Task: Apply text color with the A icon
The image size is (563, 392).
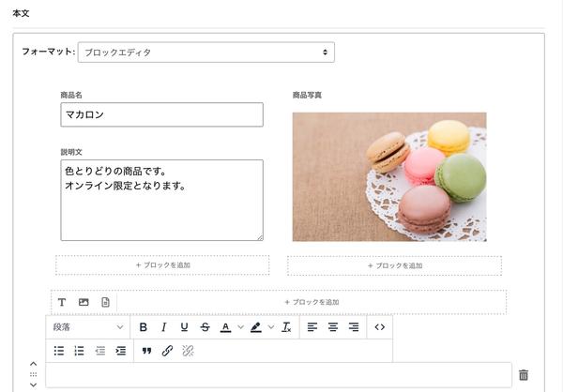Action: coord(225,327)
